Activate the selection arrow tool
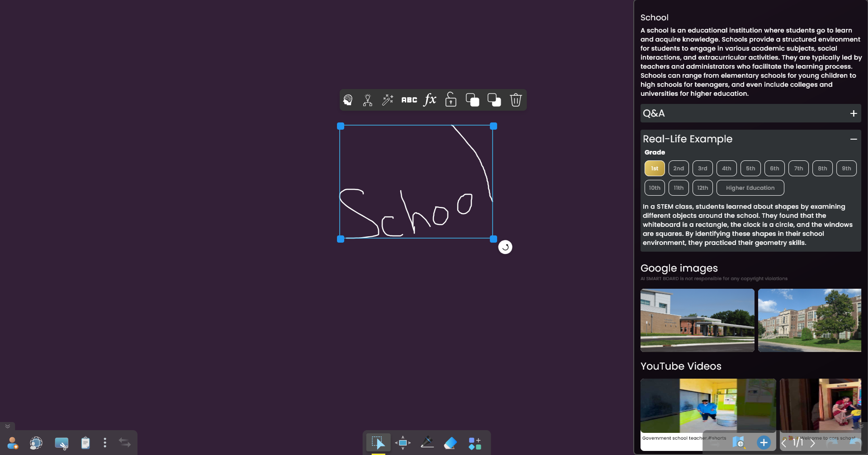Screen dimensions: 868x455 tap(378, 443)
